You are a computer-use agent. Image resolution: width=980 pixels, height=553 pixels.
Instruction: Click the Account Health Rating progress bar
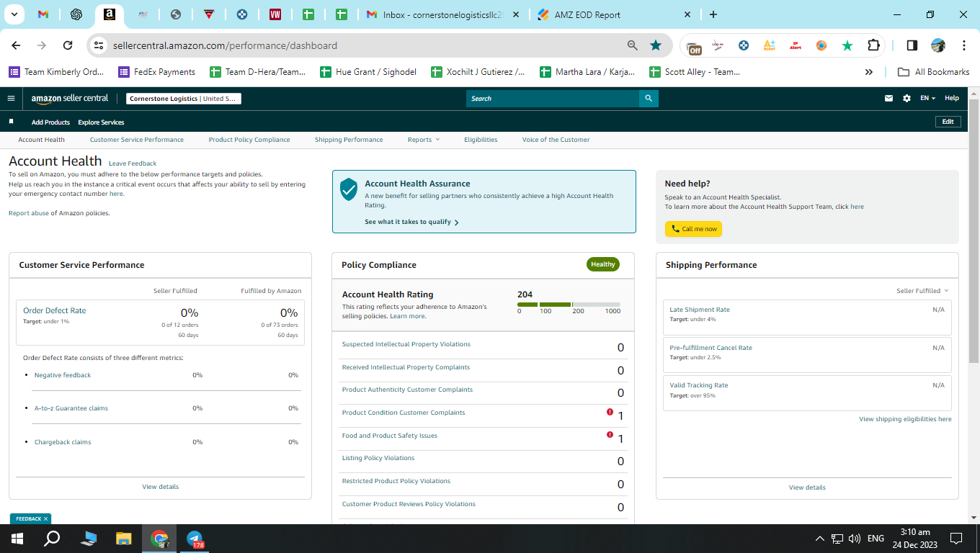(x=569, y=305)
